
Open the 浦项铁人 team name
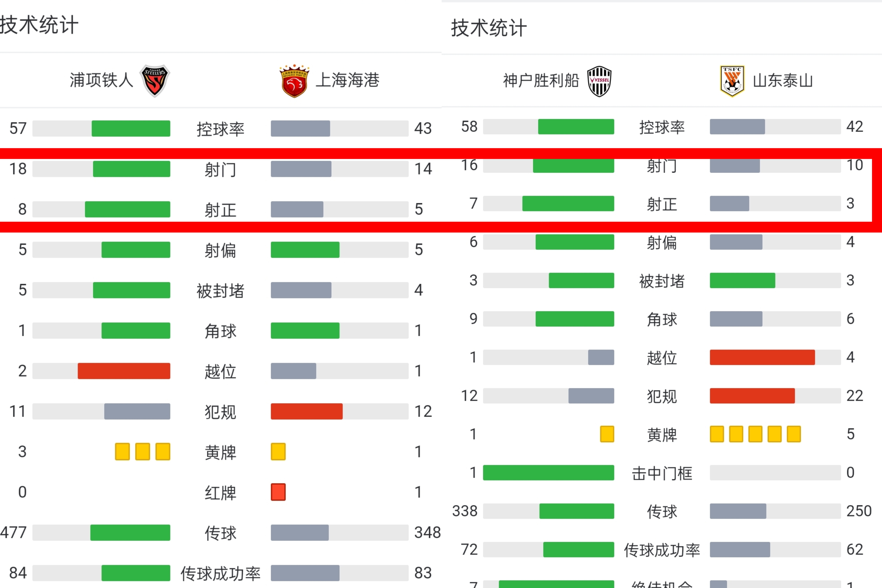(x=101, y=80)
